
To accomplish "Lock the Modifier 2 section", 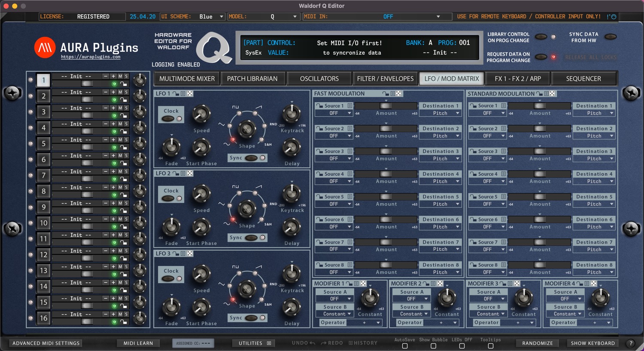I will click(427, 284).
